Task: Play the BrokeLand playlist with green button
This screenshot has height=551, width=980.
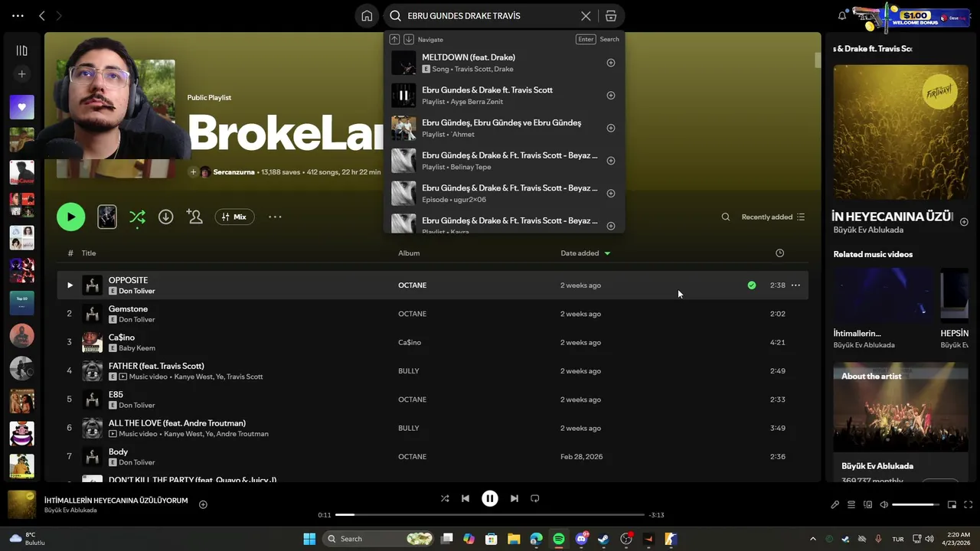Action: [71, 217]
